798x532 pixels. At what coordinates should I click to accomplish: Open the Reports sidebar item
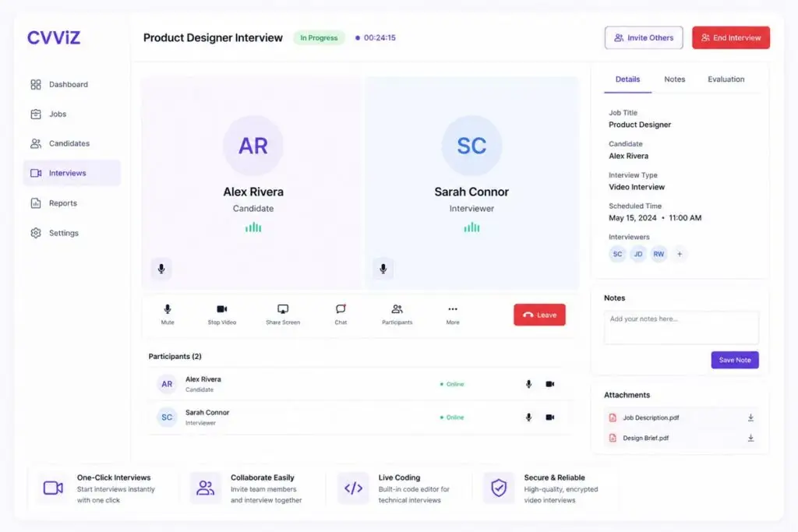pyautogui.click(x=71, y=203)
